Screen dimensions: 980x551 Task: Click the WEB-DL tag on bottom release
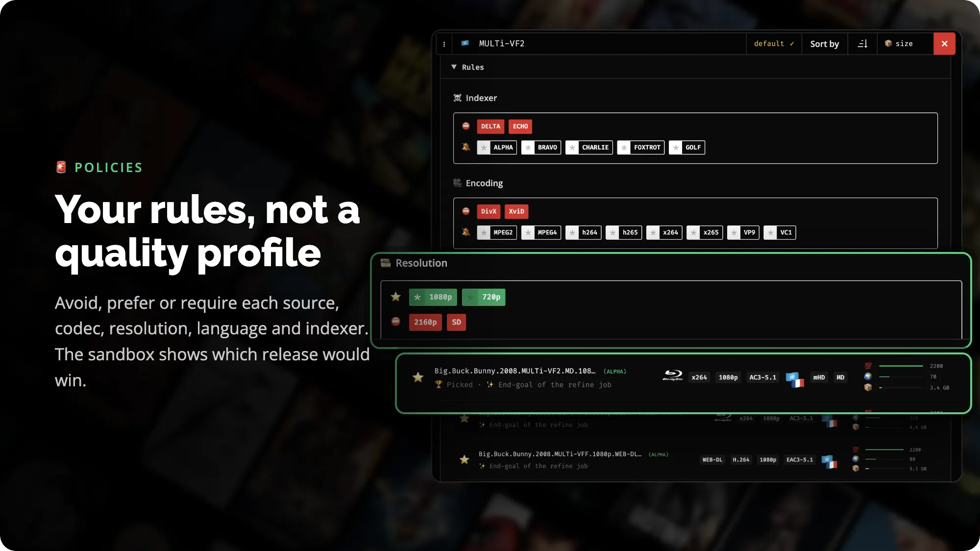712,460
